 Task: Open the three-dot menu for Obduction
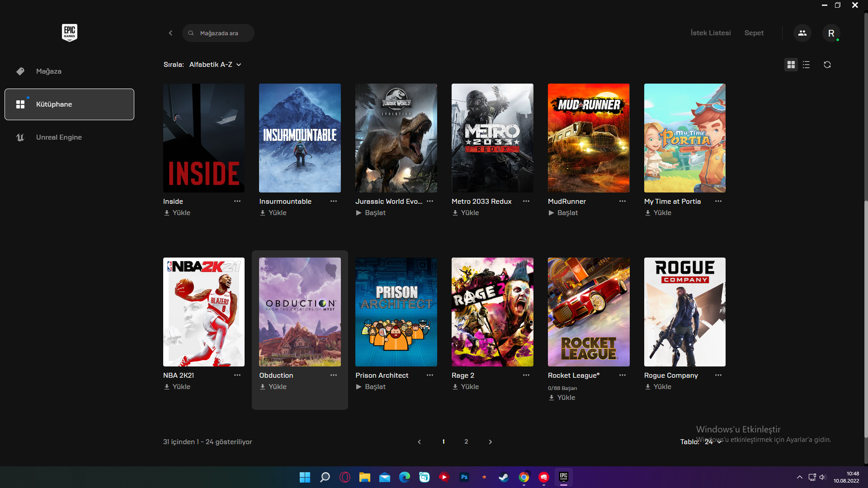(x=333, y=375)
